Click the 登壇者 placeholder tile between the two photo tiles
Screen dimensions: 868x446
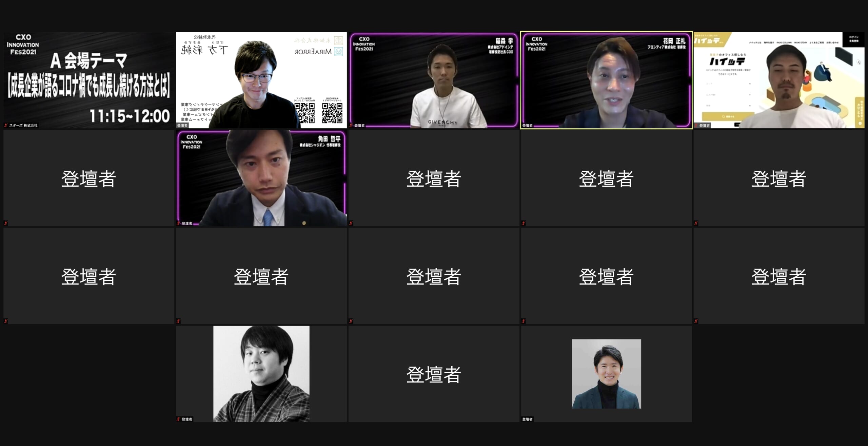tap(434, 374)
